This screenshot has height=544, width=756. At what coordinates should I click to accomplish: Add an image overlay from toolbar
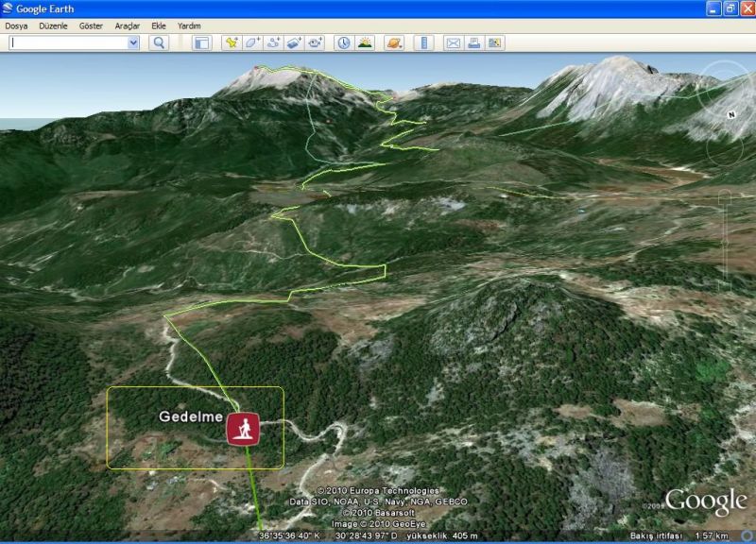point(294,42)
